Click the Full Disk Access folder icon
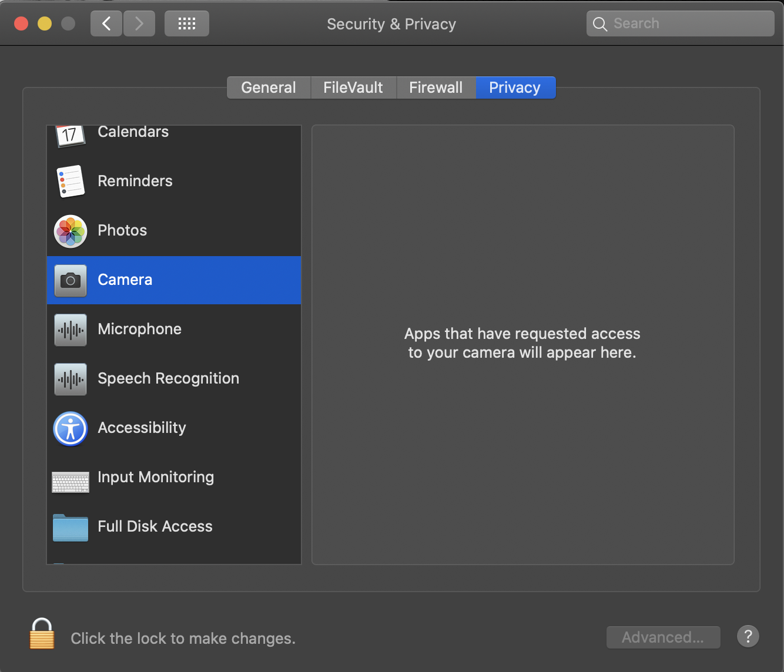 tap(71, 527)
